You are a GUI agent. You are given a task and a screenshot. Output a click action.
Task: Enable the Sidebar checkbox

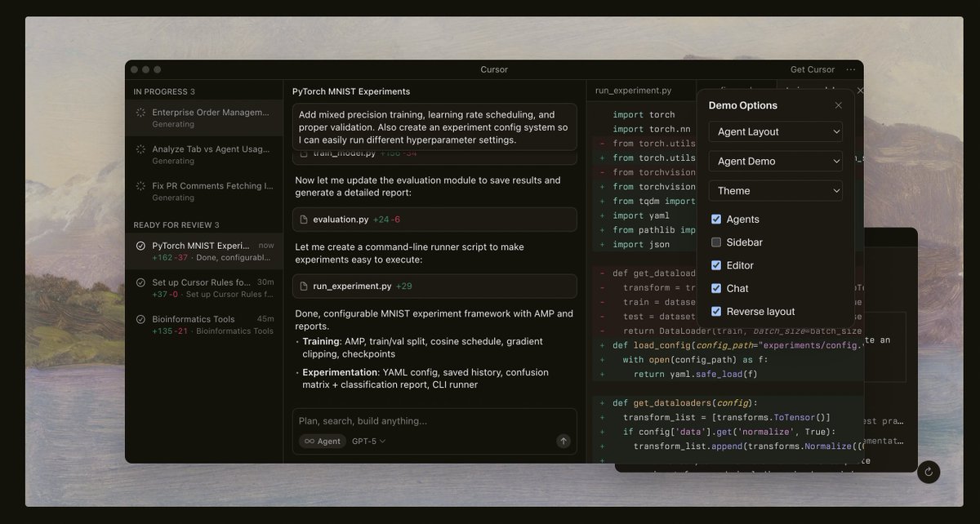(716, 242)
